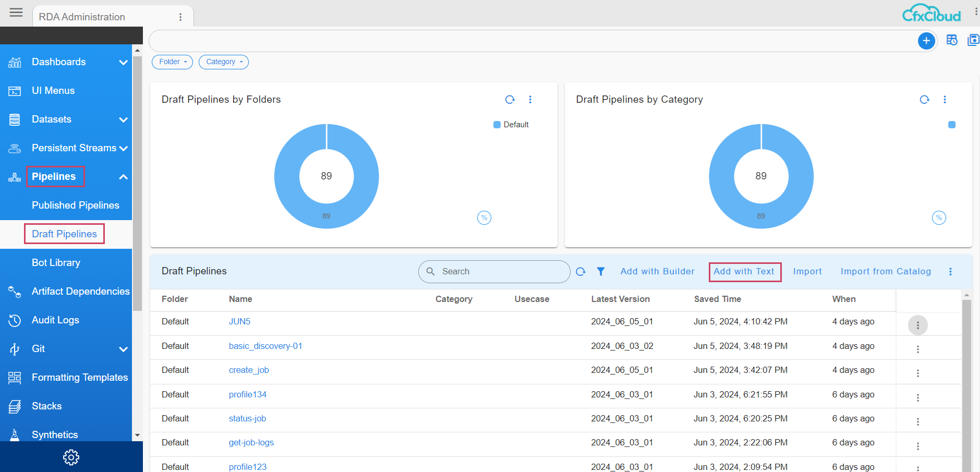
Task: Open the basic_discovery-01 pipeline link
Action: pos(265,346)
